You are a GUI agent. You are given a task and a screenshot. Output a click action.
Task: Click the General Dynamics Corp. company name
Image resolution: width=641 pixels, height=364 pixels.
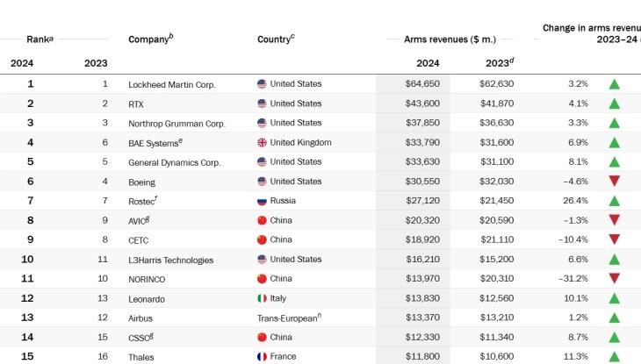tap(174, 162)
